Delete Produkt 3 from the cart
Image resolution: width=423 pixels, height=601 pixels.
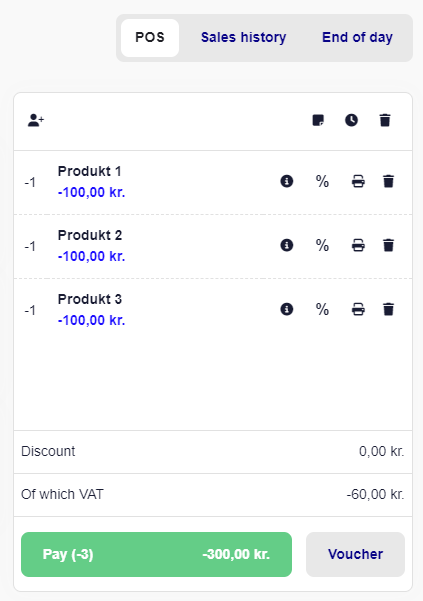tap(389, 309)
